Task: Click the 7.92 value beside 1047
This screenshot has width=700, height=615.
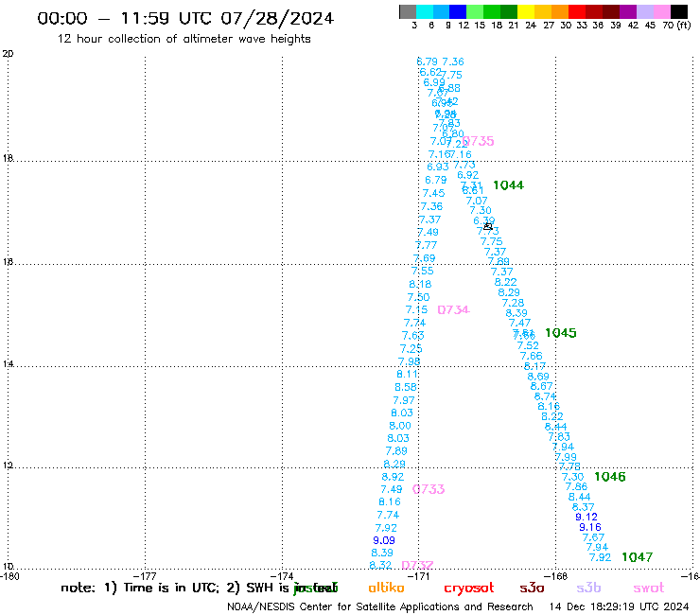Action: [x=600, y=557]
